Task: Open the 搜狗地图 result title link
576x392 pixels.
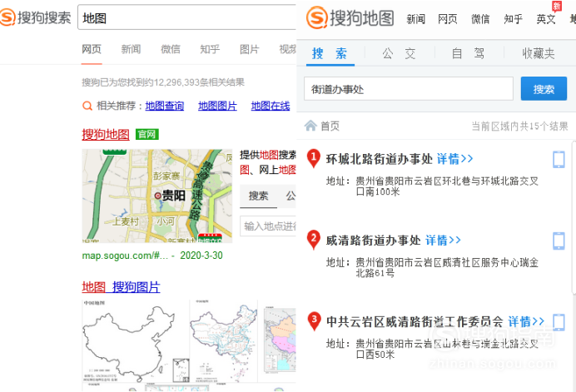Action: pyautogui.click(x=106, y=135)
